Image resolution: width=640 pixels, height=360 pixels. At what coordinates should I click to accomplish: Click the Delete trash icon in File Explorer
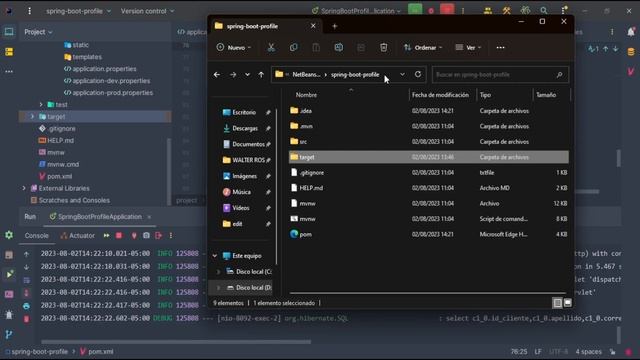tap(384, 48)
